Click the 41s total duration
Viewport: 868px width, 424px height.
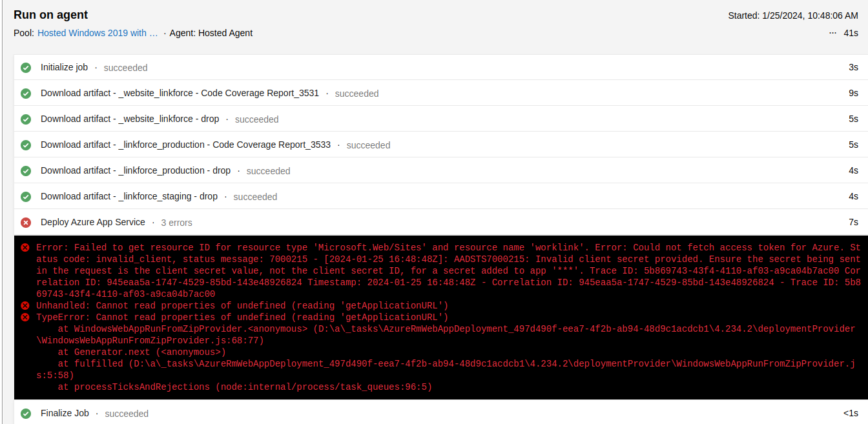(x=851, y=33)
